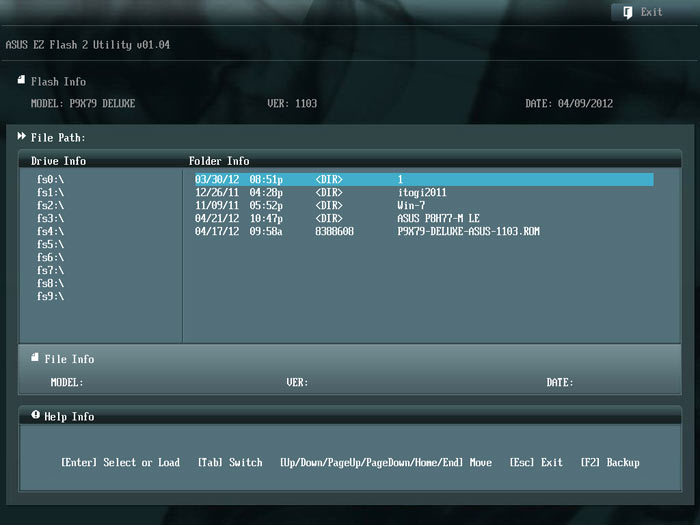Click the File Info MODEL: field

click(x=67, y=383)
